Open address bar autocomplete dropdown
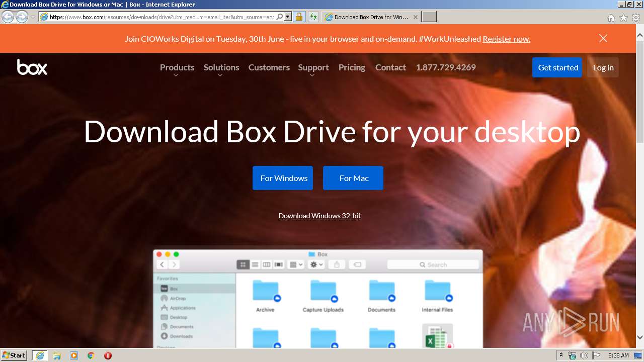 click(288, 17)
